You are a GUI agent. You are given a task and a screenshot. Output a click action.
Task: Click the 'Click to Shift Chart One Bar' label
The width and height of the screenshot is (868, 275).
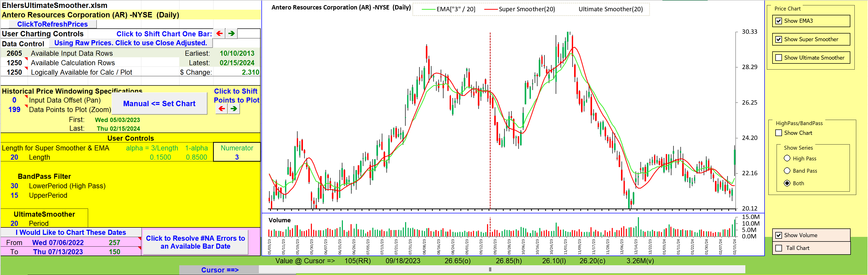164,34
